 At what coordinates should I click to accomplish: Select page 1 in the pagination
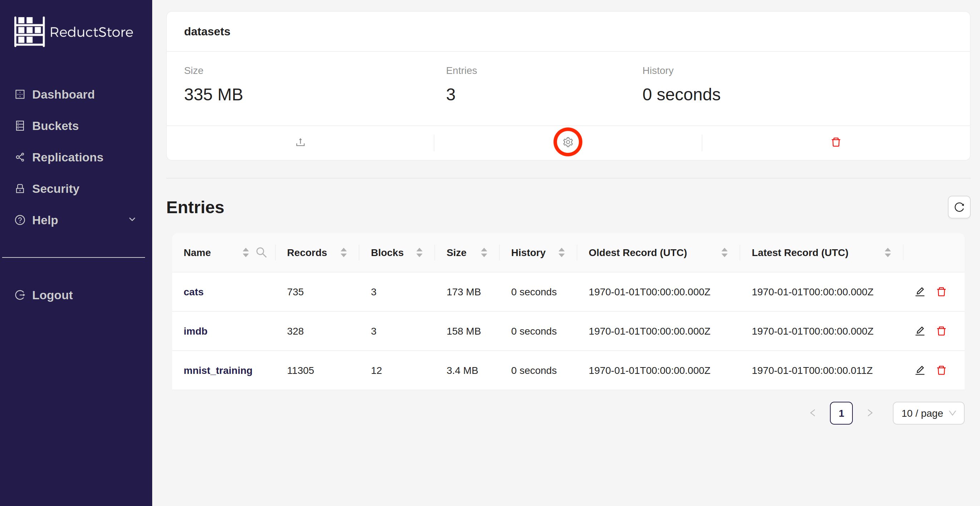841,413
